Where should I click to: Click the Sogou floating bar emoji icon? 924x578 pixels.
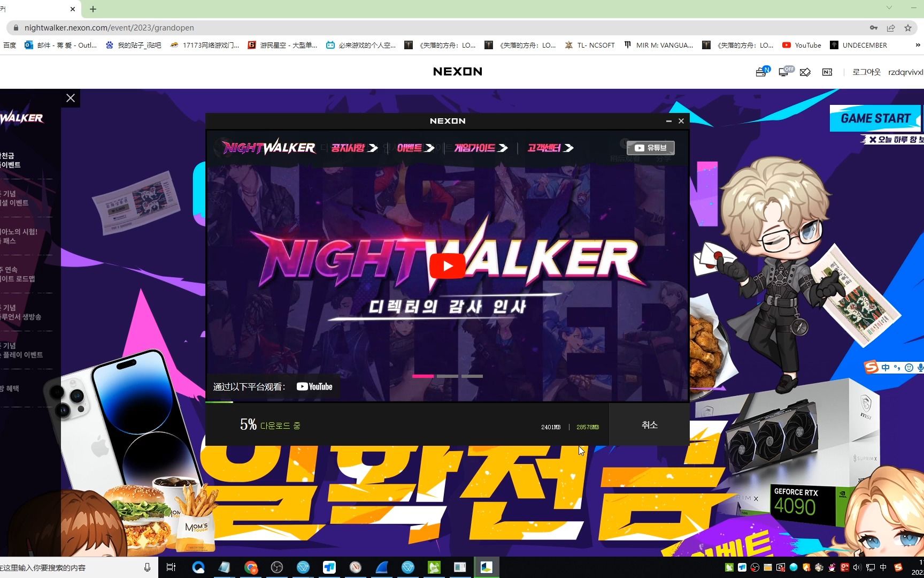[908, 368]
